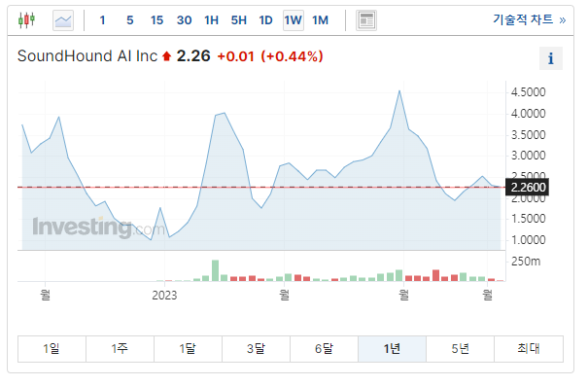Set interval to 5 minutes
This screenshot has width=588, height=386.
pyautogui.click(x=130, y=20)
